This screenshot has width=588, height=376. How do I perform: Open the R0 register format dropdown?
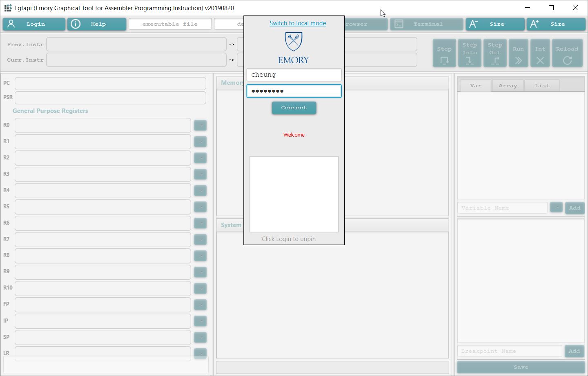200,125
